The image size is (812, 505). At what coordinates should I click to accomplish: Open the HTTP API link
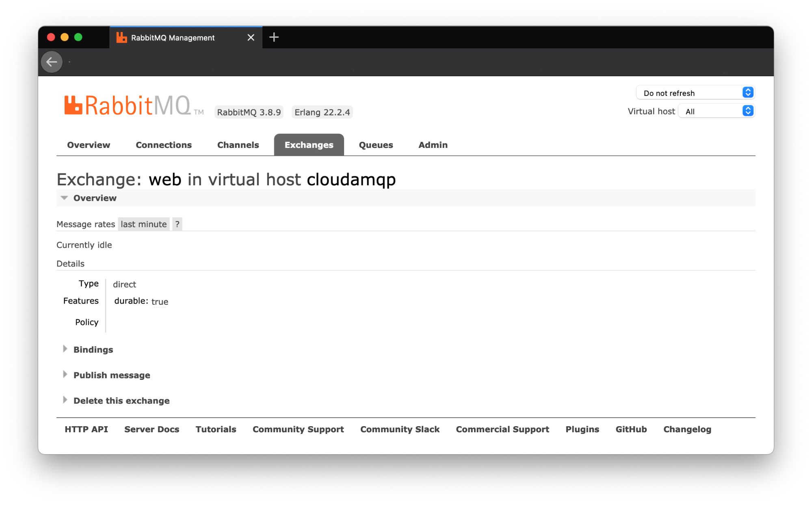pos(86,429)
